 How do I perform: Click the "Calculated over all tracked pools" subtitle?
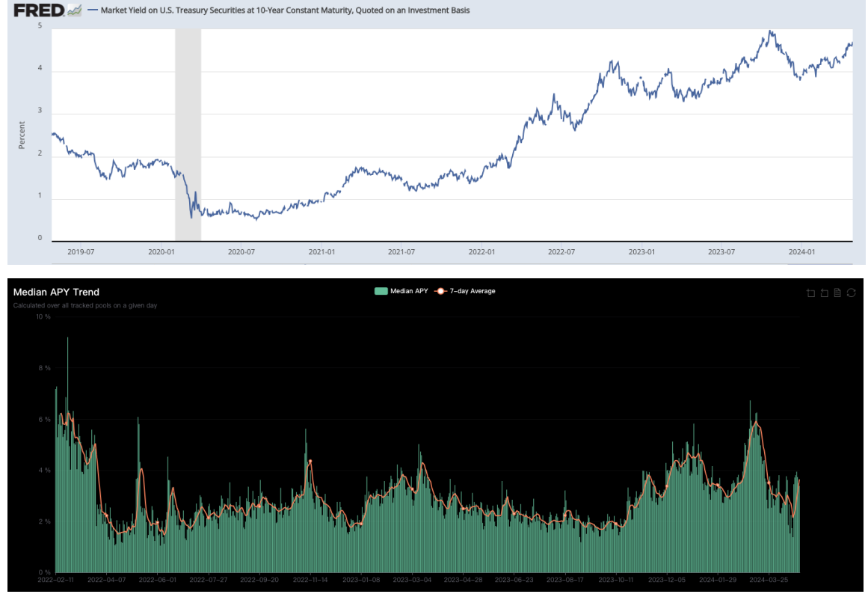84,305
